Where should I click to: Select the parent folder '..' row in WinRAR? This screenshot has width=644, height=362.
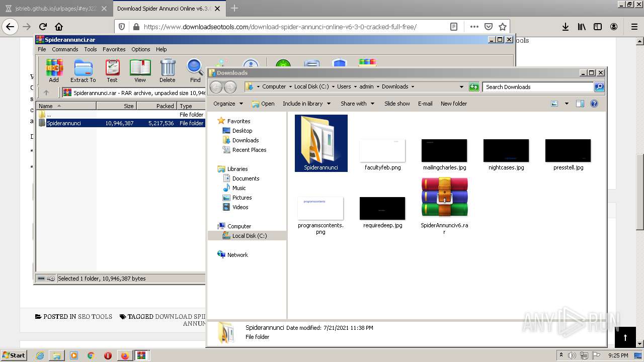[121, 115]
